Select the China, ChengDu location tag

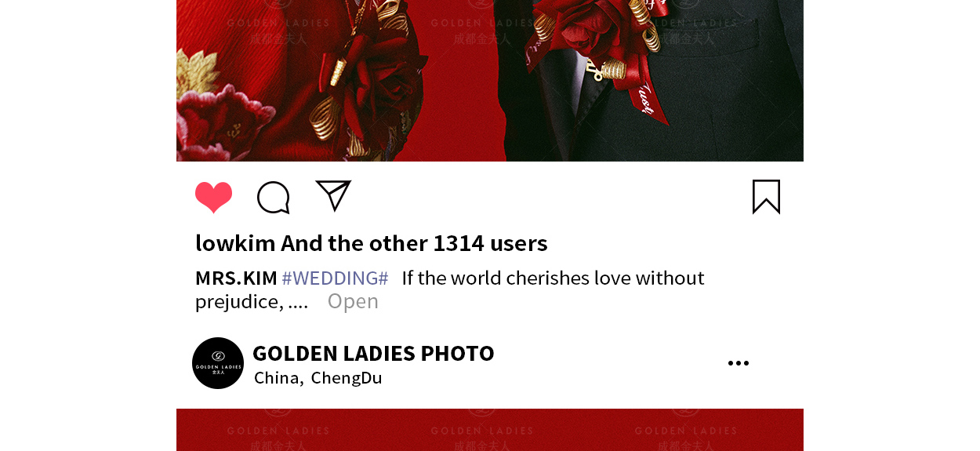pos(318,377)
